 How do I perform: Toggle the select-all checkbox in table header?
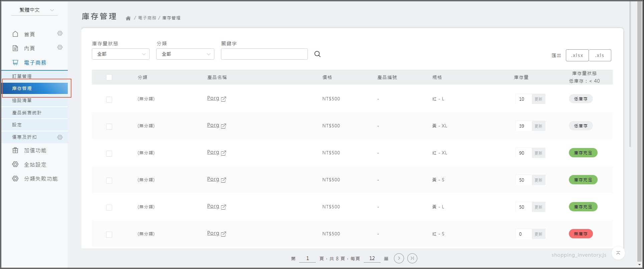pos(109,77)
